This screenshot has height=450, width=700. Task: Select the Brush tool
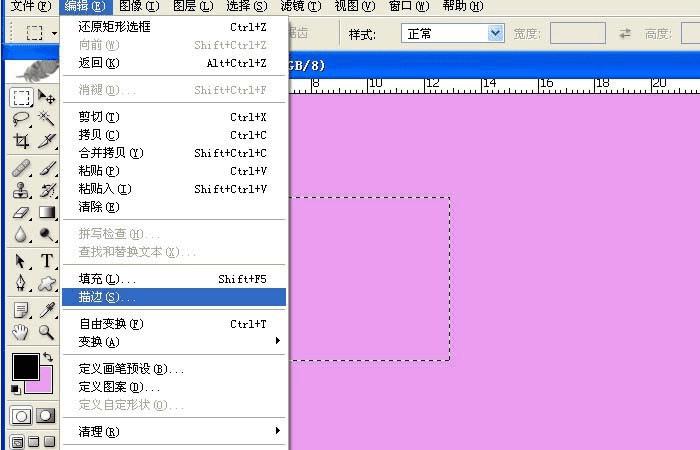(46, 168)
